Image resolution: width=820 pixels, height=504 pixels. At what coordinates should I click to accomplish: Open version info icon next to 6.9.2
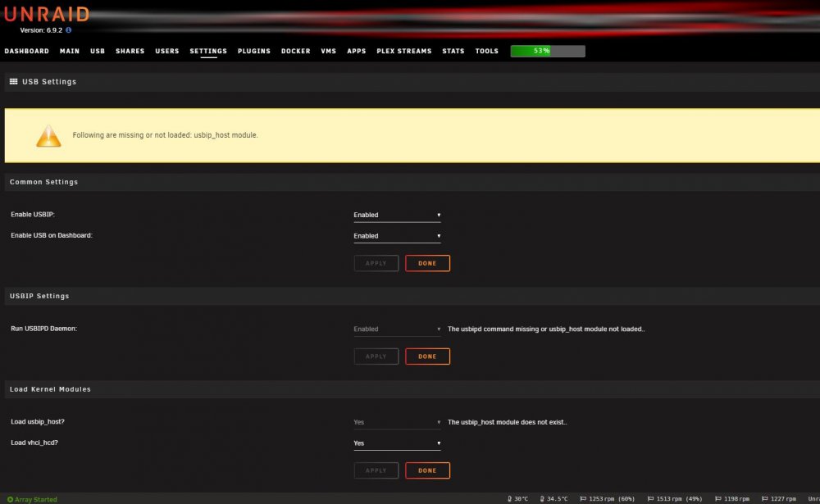(69, 30)
